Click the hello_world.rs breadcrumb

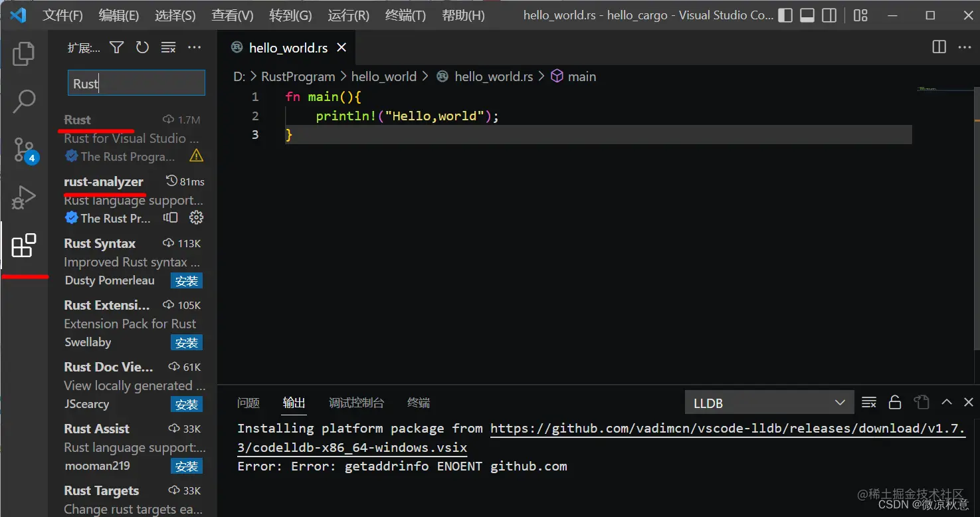[x=494, y=76]
